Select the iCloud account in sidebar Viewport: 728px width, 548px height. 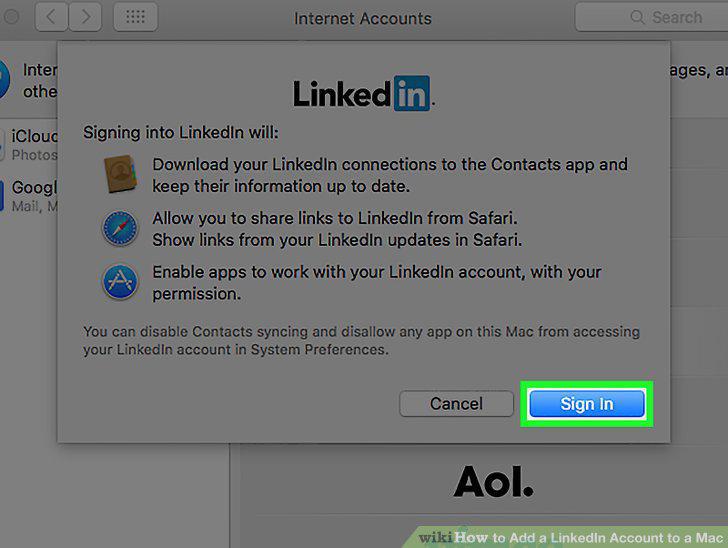(x=29, y=144)
